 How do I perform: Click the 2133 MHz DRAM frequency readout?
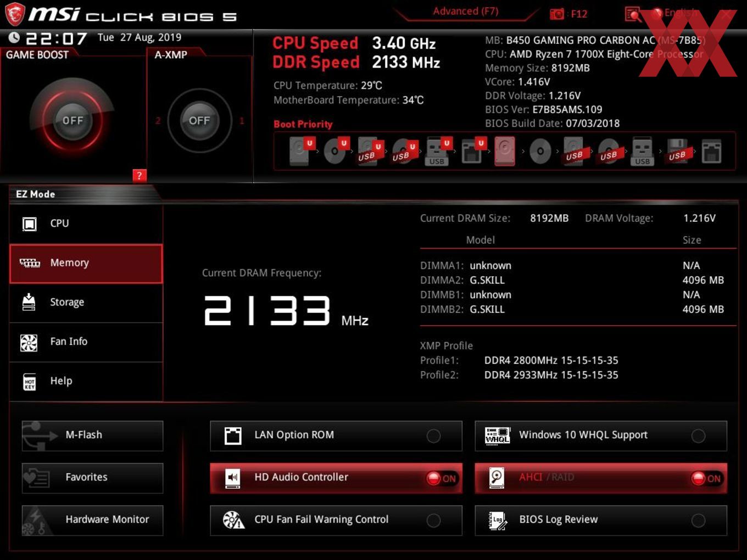click(286, 311)
